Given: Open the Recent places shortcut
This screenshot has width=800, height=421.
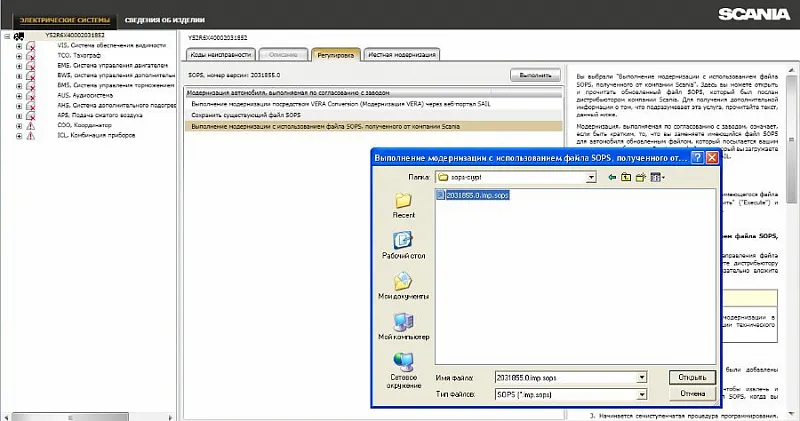Looking at the screenshot, I should click(403, 206).
